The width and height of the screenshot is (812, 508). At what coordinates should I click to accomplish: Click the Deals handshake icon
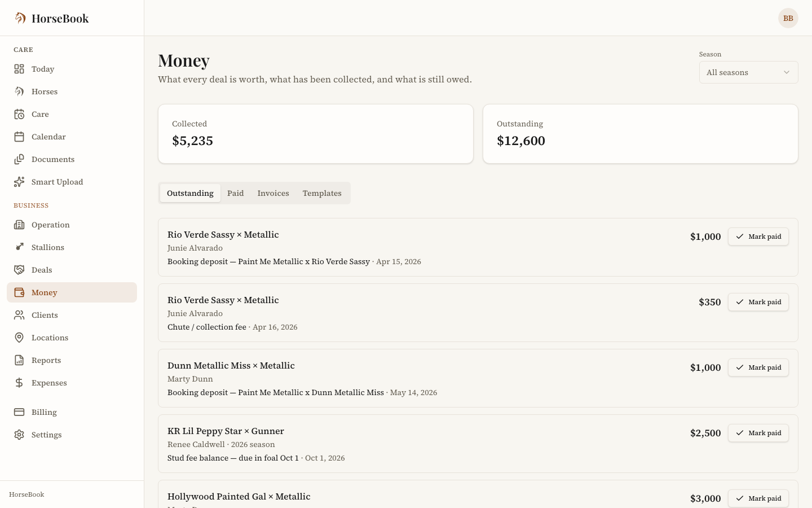tap(19, 270)
